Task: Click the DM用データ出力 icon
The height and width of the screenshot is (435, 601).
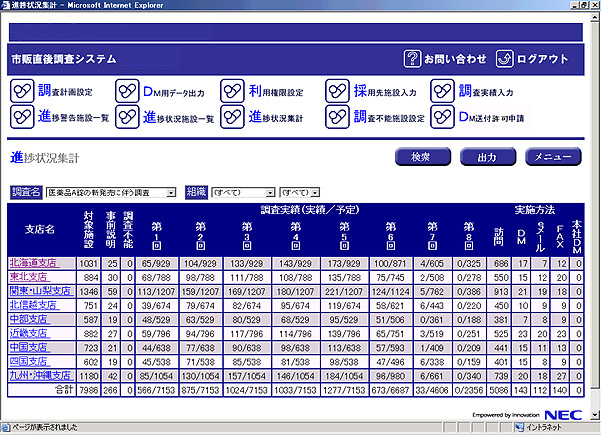Action: pos(127,91)
